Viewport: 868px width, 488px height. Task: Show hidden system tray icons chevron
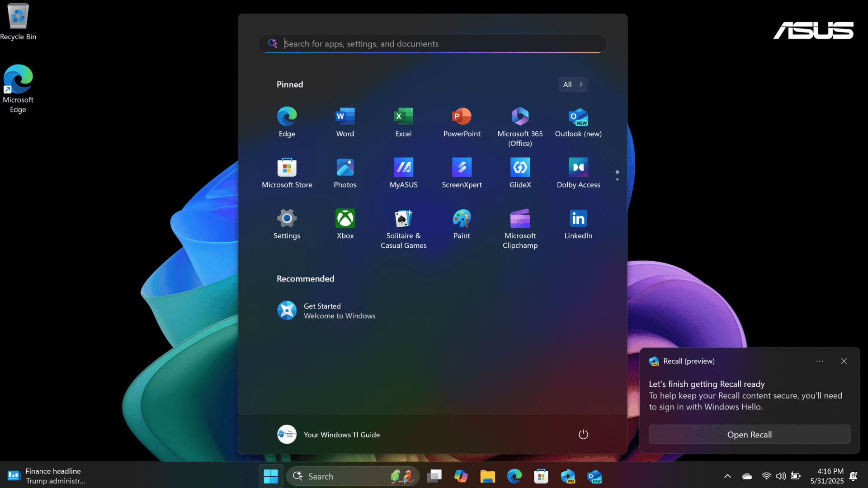[x=727, y=476]
